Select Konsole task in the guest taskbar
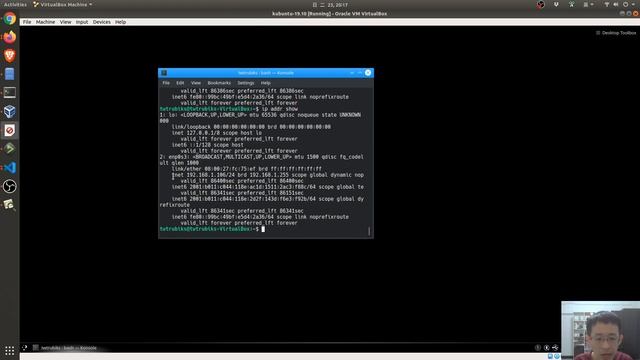Screen dimensions: 640x360 point(65,348)
